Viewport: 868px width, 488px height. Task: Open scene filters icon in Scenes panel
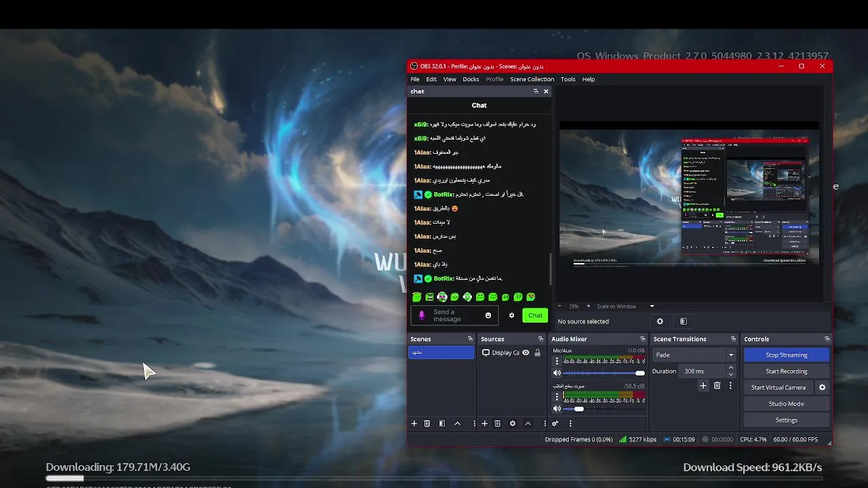point(441,424)
